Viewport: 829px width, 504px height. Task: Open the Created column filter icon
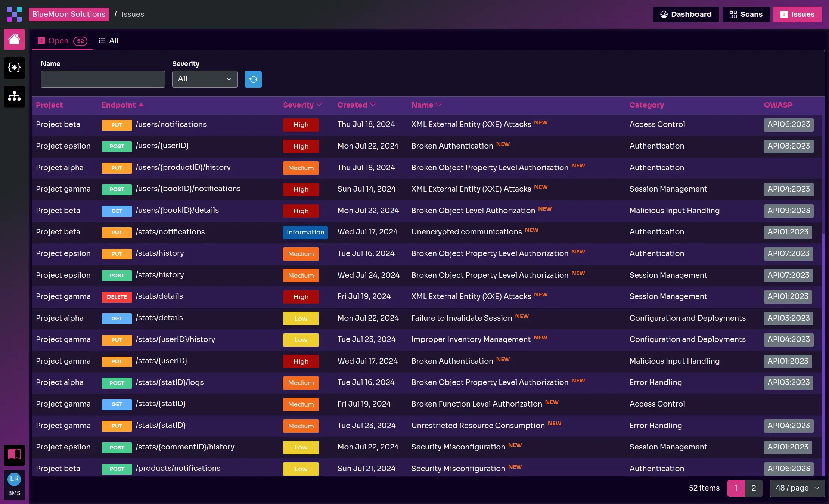pos(373,105)
